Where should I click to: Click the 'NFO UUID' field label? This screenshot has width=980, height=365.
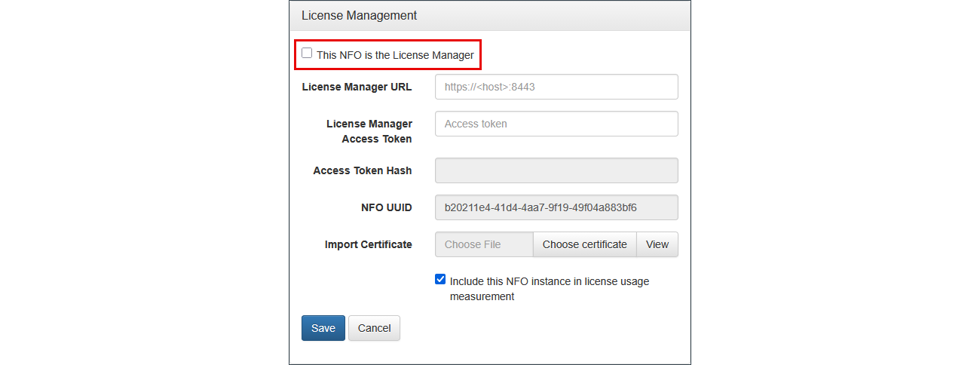[386, 207]
